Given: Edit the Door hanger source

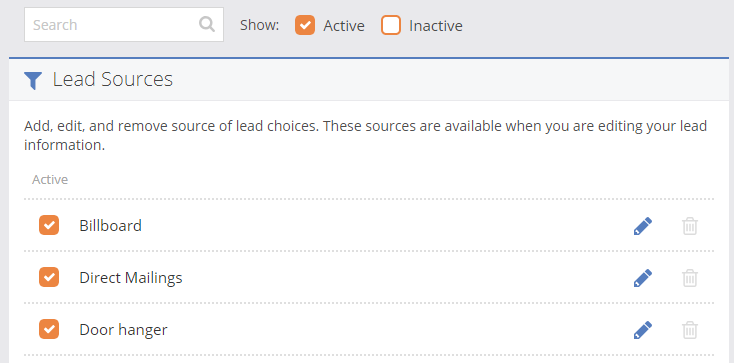Looking at the screenshot, I should [x=643, y=330].
